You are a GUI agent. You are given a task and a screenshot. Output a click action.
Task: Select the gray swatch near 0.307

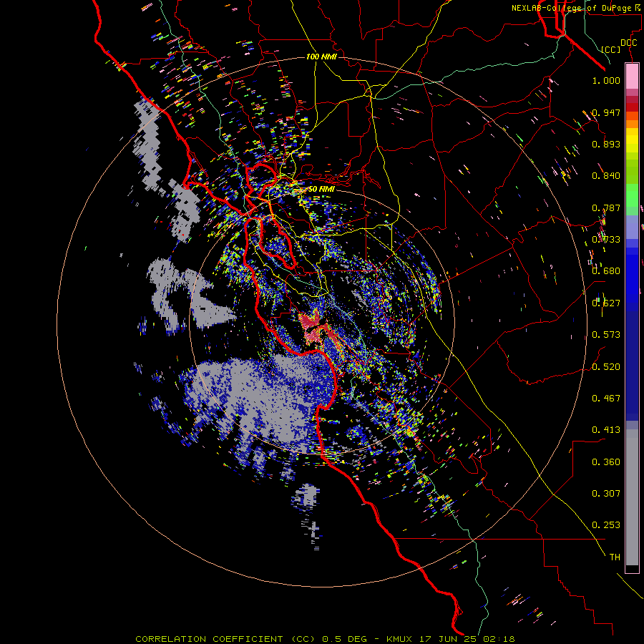[x=632, y=497]
